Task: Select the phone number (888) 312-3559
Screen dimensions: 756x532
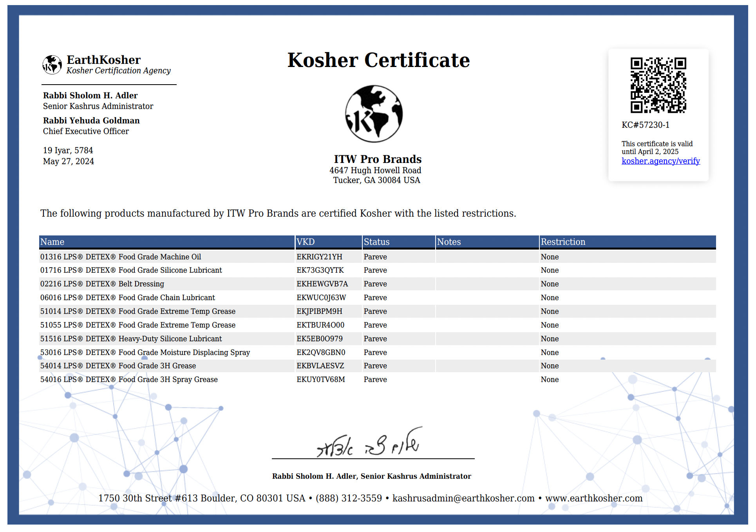Action: [x=349, y=498]
